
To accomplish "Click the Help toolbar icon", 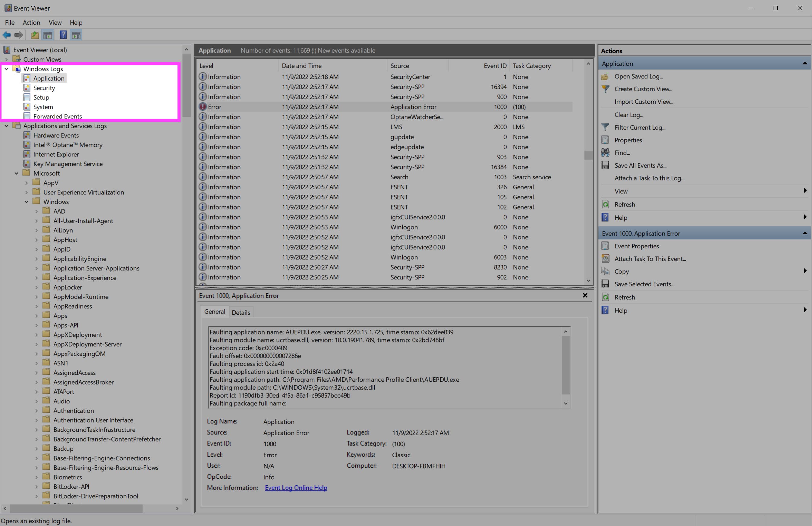I will (63, 35).
